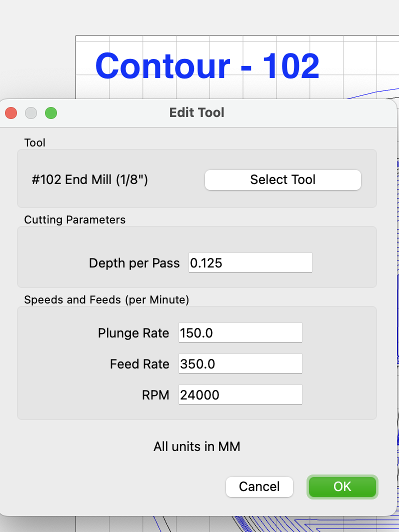This screenshot has width=399, height=532.
Task: Confirm the tool settings with OK
Action: (342, 486)
